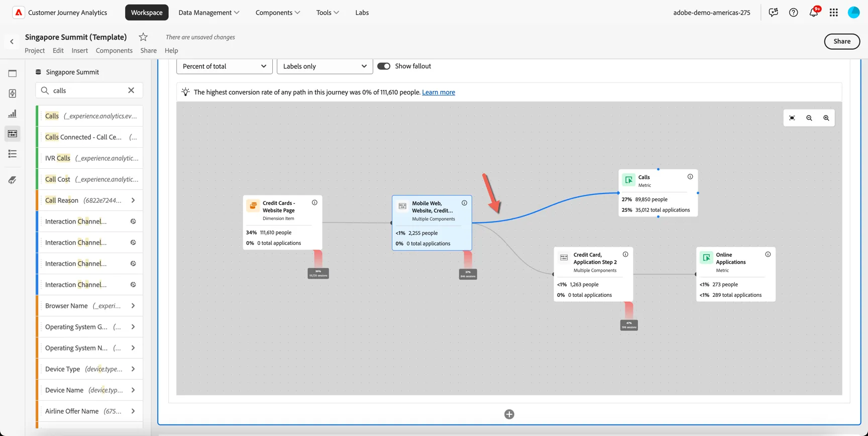Open the Labs tab

tap(362, 13)
